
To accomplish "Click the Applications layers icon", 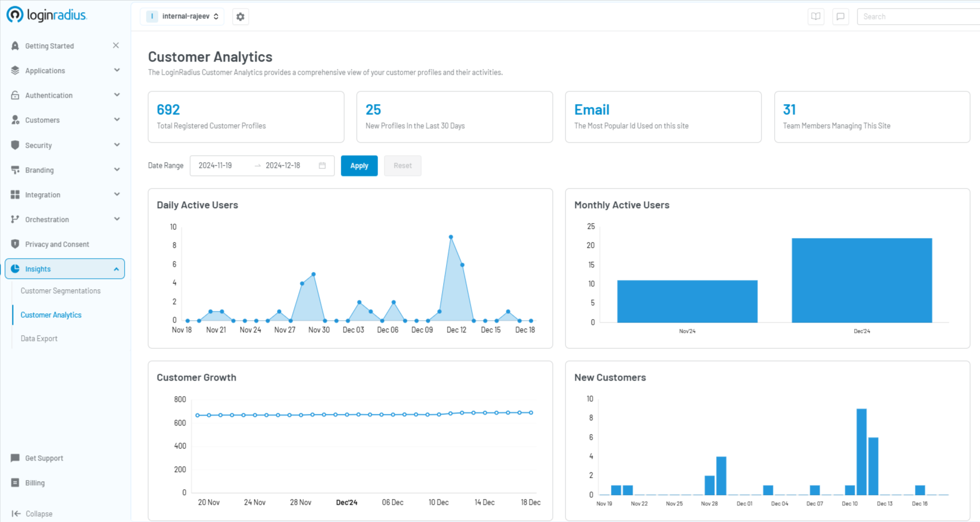I will (16, 71).
